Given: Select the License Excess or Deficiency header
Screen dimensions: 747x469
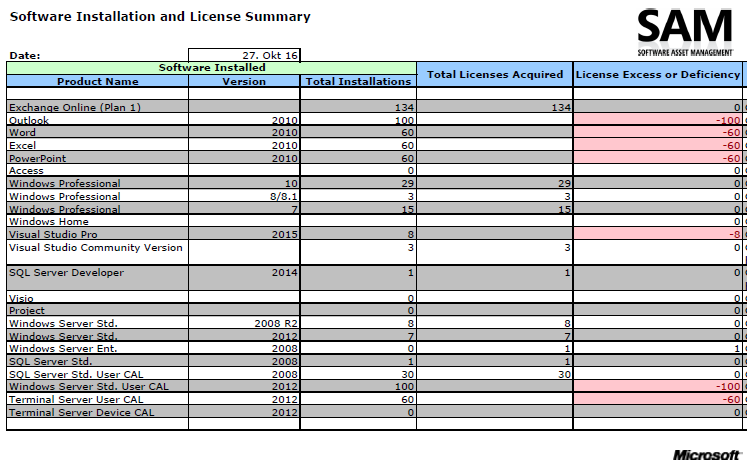Looking at the screenshot, I should pyautogui.click(x=658, y=74).
